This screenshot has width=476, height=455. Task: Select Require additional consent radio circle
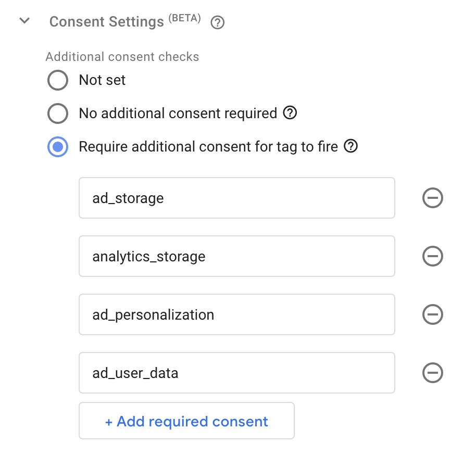(x=58, y=147)
